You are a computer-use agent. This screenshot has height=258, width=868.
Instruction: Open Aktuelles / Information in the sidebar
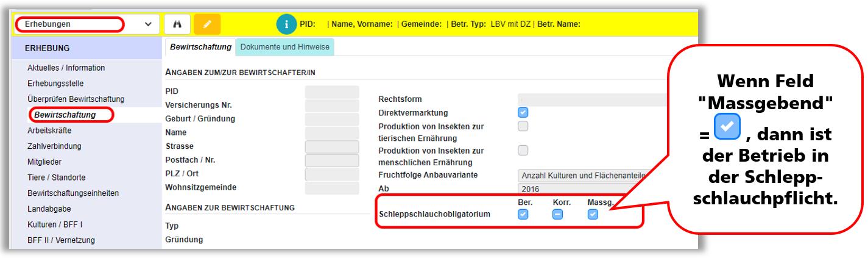(66, 68)
